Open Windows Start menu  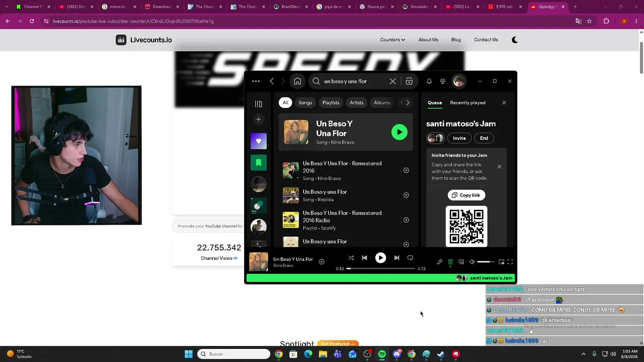(189, 354)
